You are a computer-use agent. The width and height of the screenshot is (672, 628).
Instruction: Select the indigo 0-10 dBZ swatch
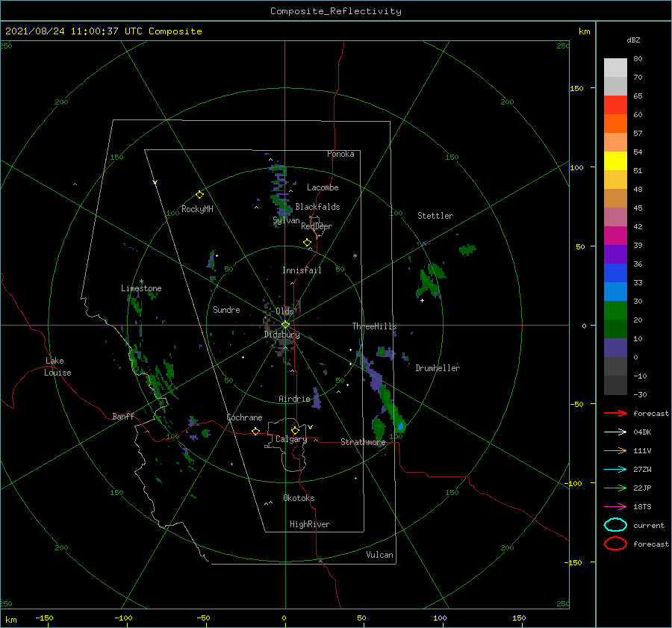(615, 348)
